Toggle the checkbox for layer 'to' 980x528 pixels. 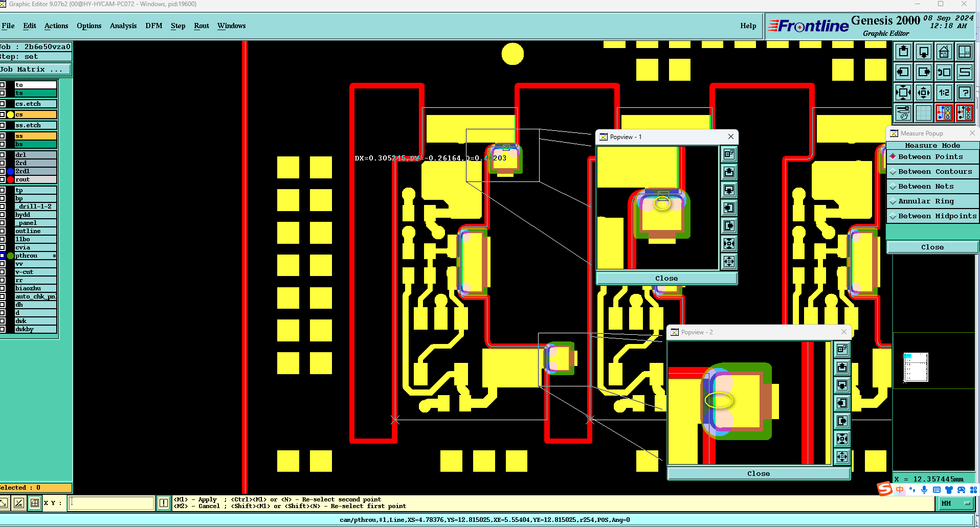coord(3,85)
